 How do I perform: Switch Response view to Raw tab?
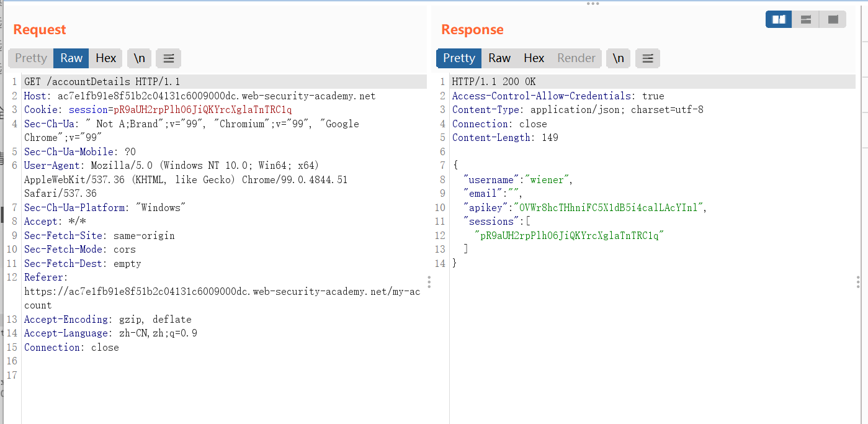coord(499,58)
